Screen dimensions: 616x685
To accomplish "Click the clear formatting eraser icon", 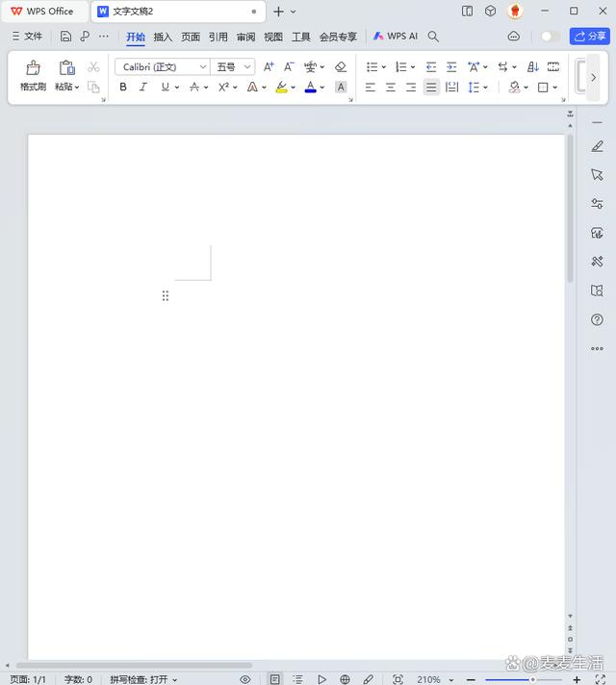I will coord(340,67).
